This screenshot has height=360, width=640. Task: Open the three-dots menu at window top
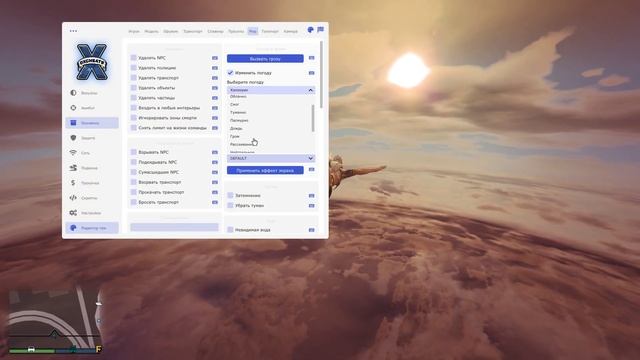[x=73, y=31]
